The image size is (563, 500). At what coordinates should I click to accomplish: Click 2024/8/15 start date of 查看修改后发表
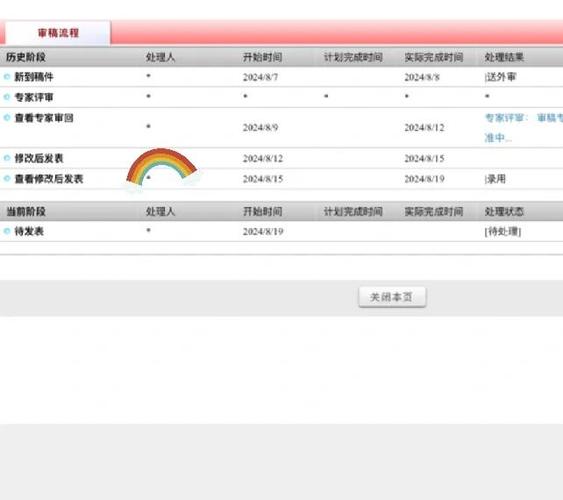point(263,179)
